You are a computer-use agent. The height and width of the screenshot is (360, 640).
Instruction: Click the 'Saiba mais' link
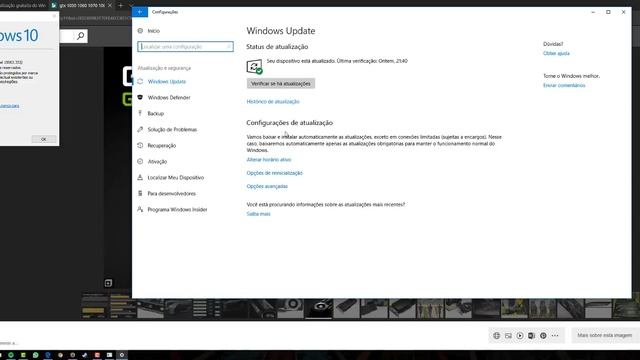258,214
